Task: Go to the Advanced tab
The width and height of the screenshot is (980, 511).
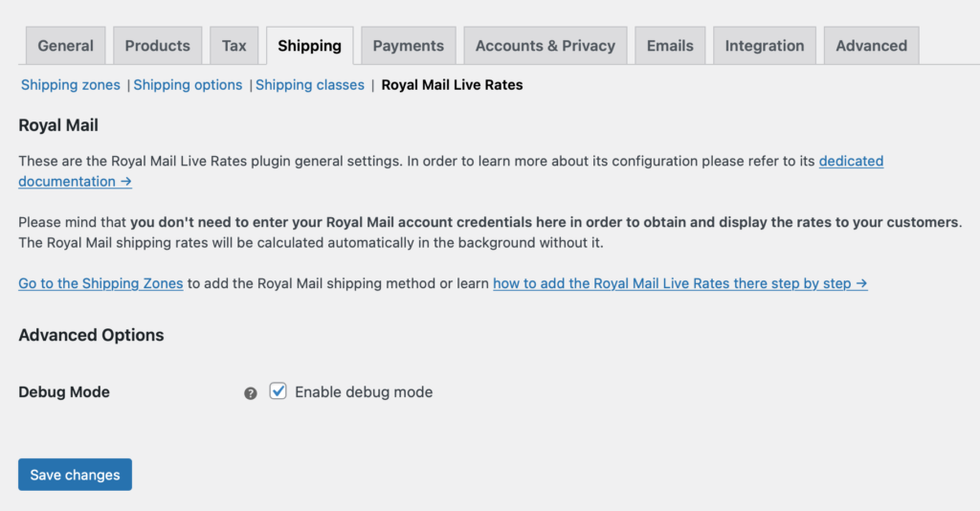Action: click(x=871, y=46)
